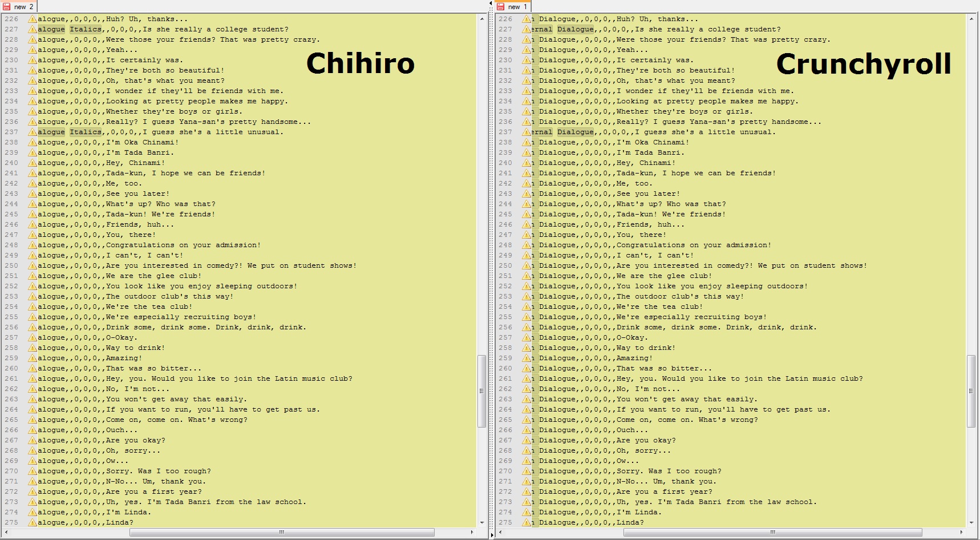Click horizontal scrollbar thumb under new 2 pane
The image size is (980, 540).
point(282,532)
